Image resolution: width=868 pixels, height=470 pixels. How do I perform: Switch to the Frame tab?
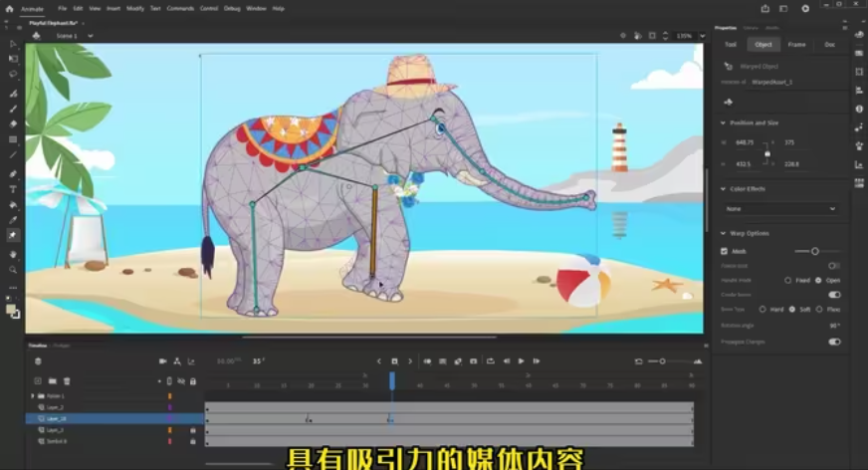[x=796, y=45]
